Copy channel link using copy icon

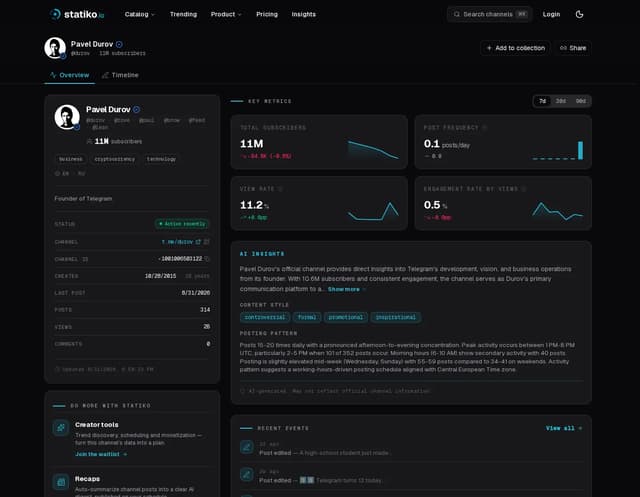pyautogui.click(x=207, y=242)
